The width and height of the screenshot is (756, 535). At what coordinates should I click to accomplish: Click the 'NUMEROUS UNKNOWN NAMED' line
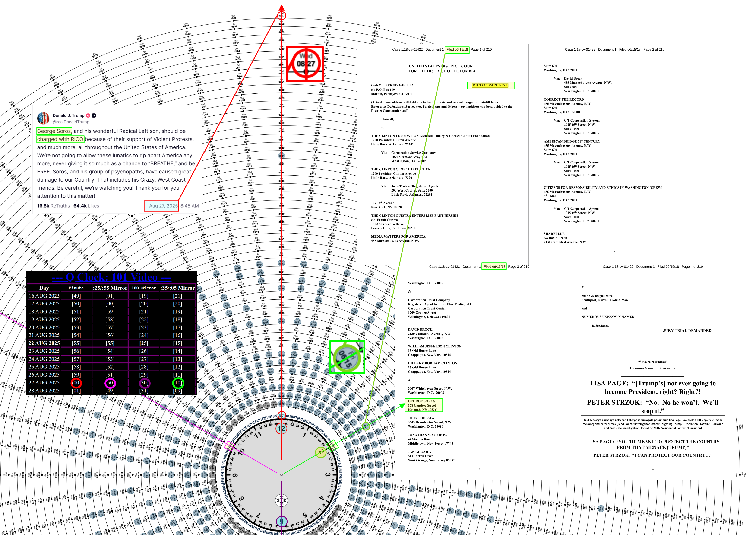(608, 317)
